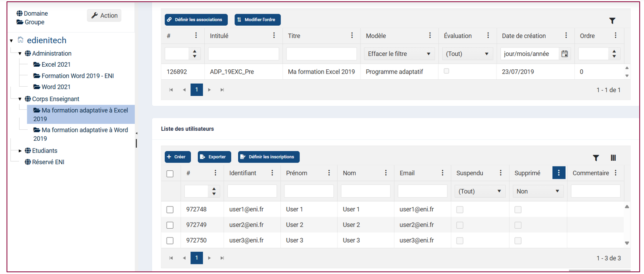Click the Action wrench button

(x=104, y=15)
